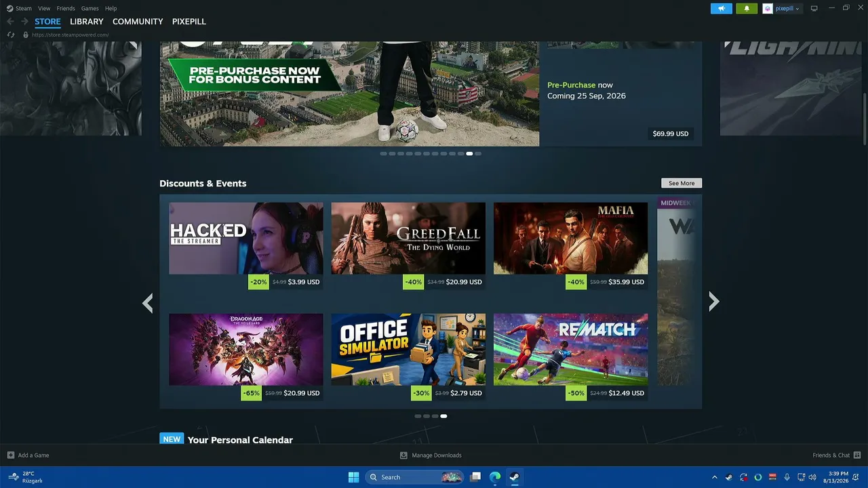Click the Steam taskbar icon
This screenshot has width=868, height=488.
click(x=515, y=477)
